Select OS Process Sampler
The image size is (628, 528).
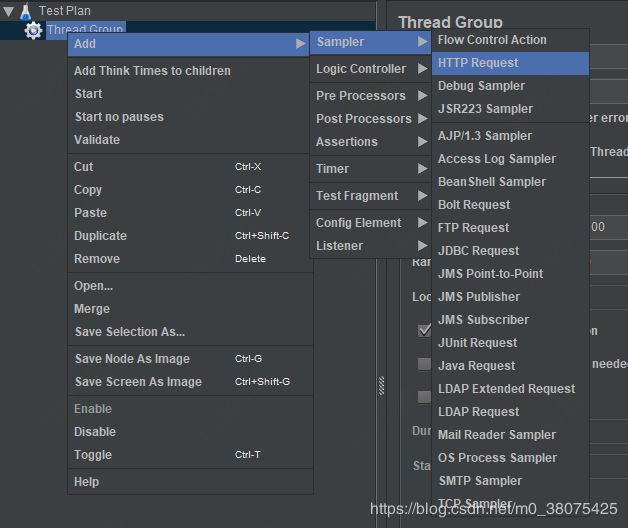[510, 458]
